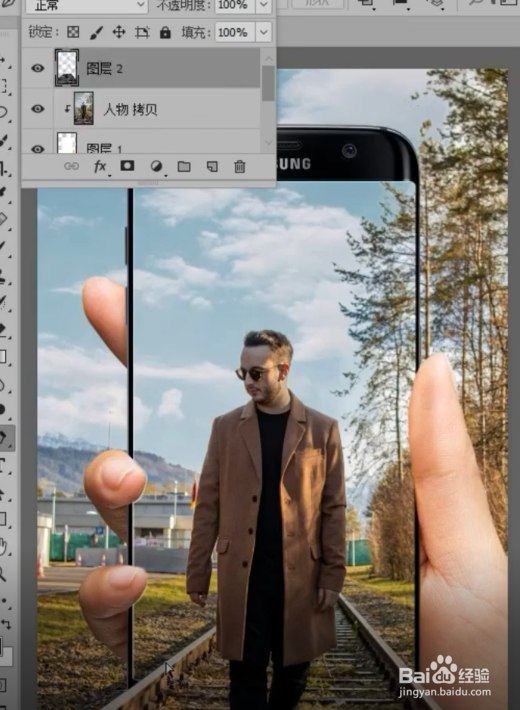Screen dimensions: 520x710
Task: Create a new layer
Action: pos(212,167)
